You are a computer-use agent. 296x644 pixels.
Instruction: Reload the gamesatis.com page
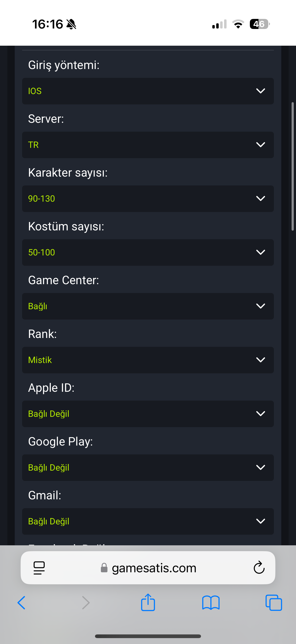point(259,568)
